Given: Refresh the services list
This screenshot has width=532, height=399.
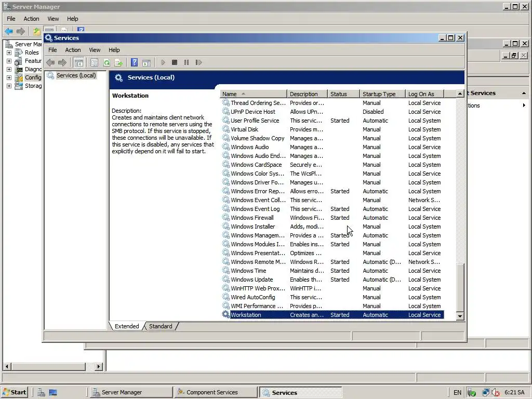Looking at the screenshot, I should tap(107, 62).
